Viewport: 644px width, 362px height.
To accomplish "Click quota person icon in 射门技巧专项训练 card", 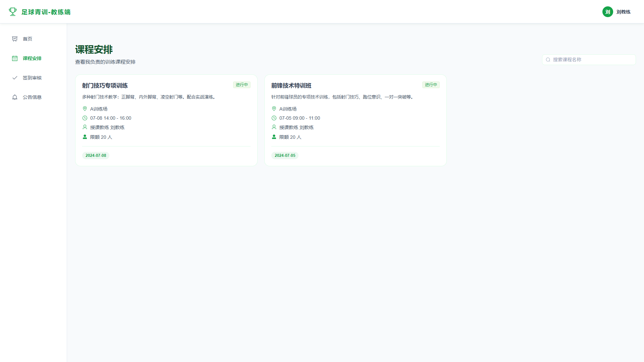I will 85,137.
